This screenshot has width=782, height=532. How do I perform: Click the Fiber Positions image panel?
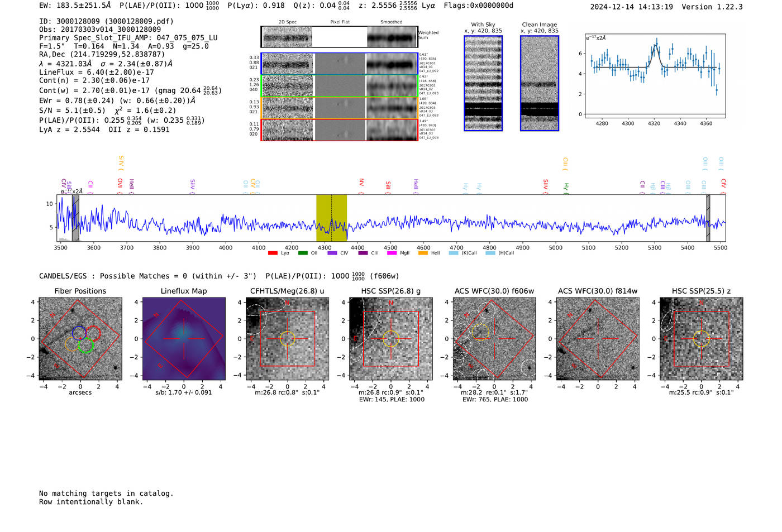(x=80, y=339)
